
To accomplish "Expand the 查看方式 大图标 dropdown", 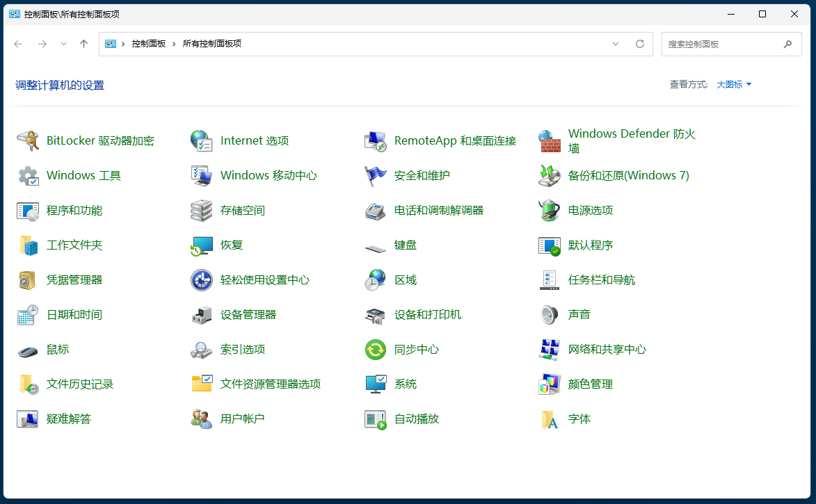I will tap(734, 85).
